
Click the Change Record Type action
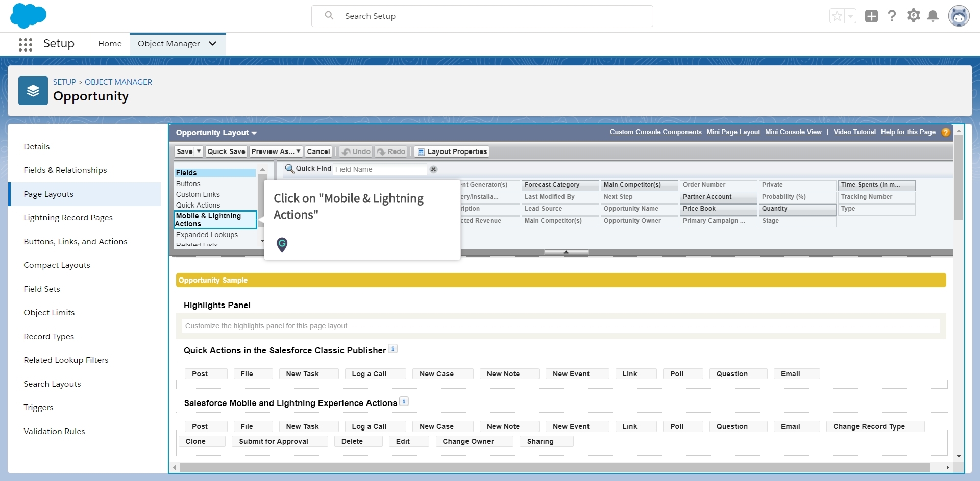coord(875,426)
